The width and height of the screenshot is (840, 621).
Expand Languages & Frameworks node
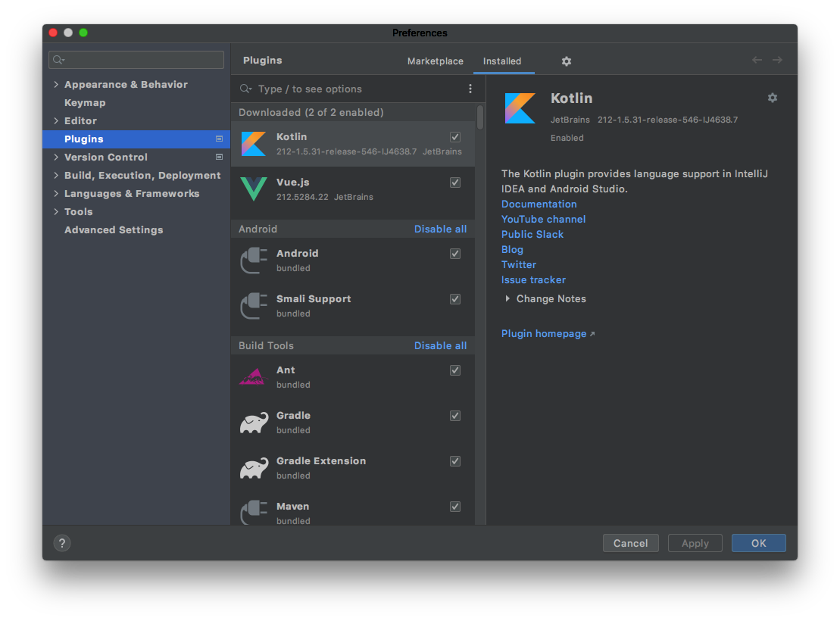(56, 193)
